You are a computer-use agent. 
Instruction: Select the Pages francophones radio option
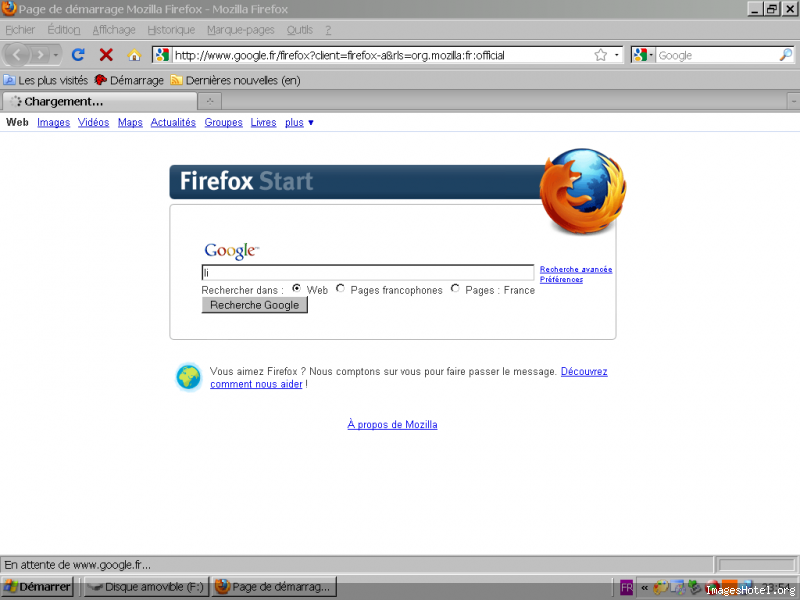coord(341,289)
